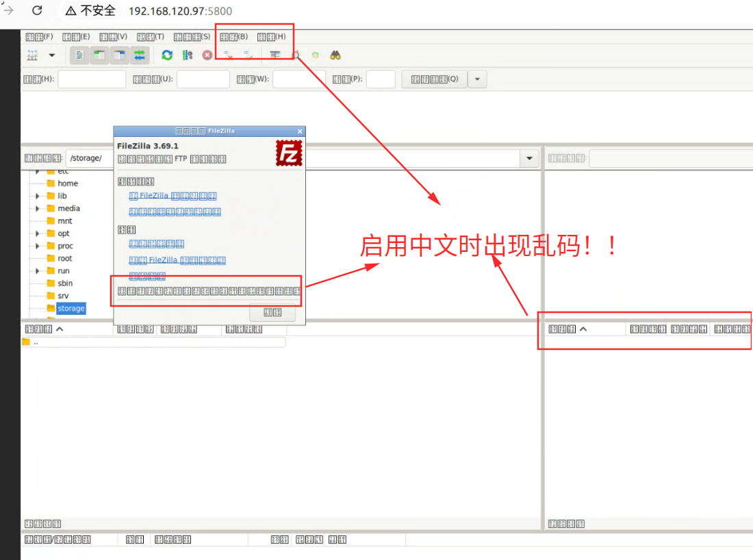This screenshot has height=560, width=753.
Task: Select the lib folder name
Action: [x=62, y=196]
